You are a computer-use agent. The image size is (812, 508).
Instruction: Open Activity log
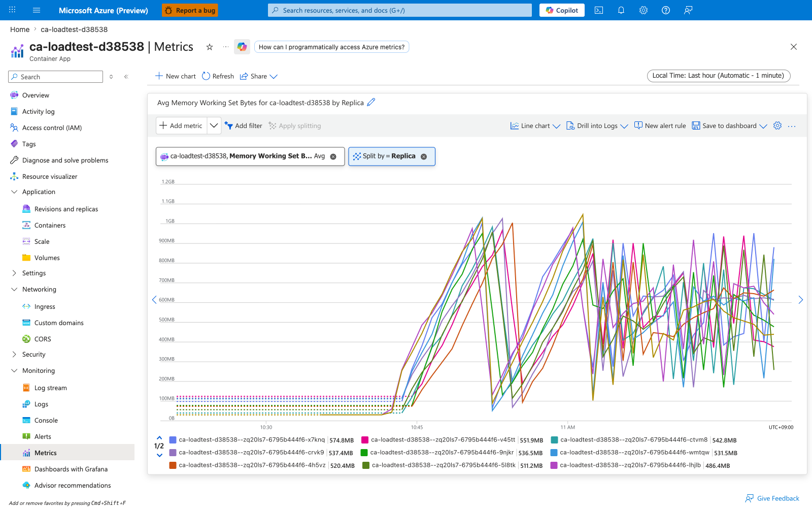click(x=38, y=112)
